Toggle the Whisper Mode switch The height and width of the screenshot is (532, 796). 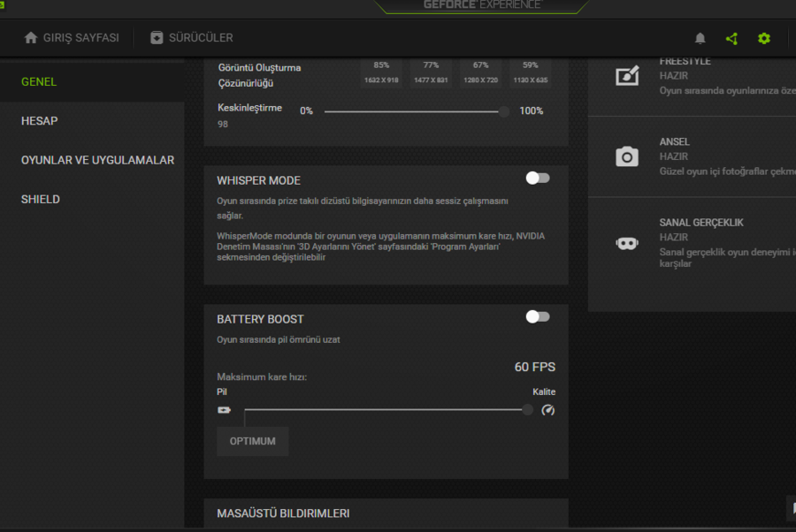(x=538, y=178)
